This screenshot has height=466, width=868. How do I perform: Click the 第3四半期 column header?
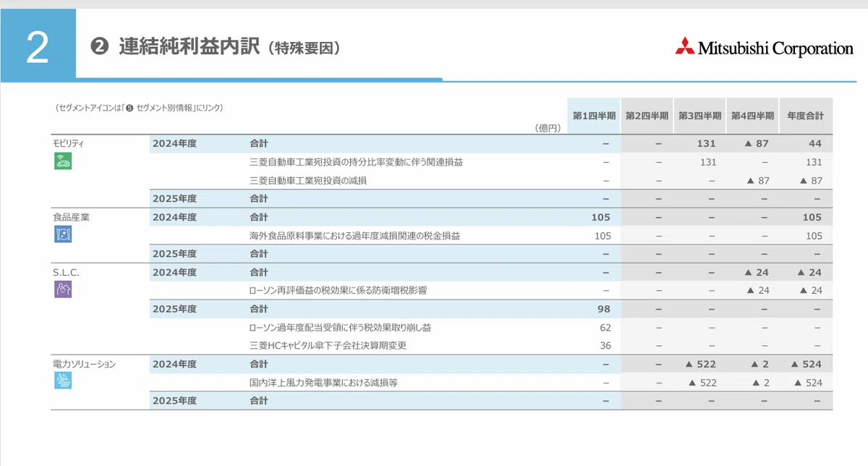[x=699, y=116]
